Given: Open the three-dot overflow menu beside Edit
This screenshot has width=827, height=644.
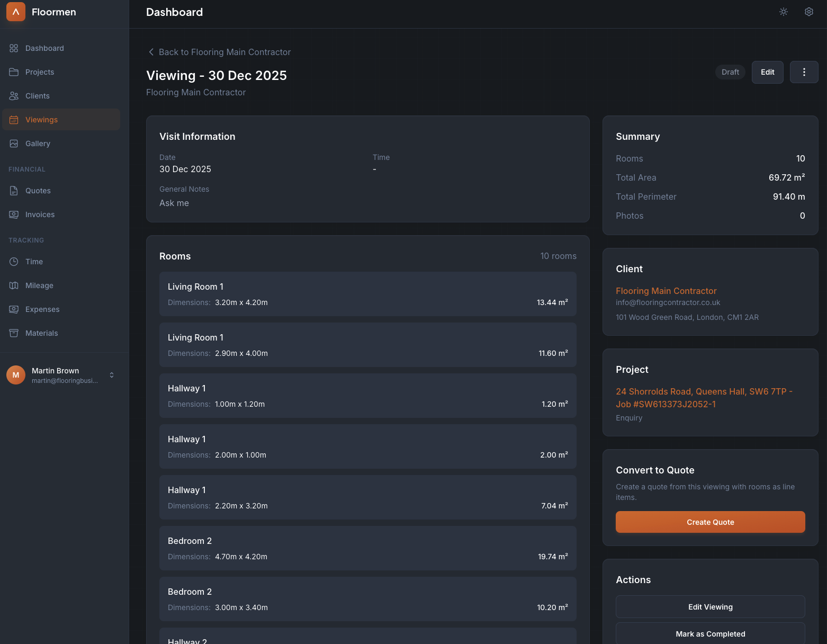Looking at the screenshot, I should [804, 71].
